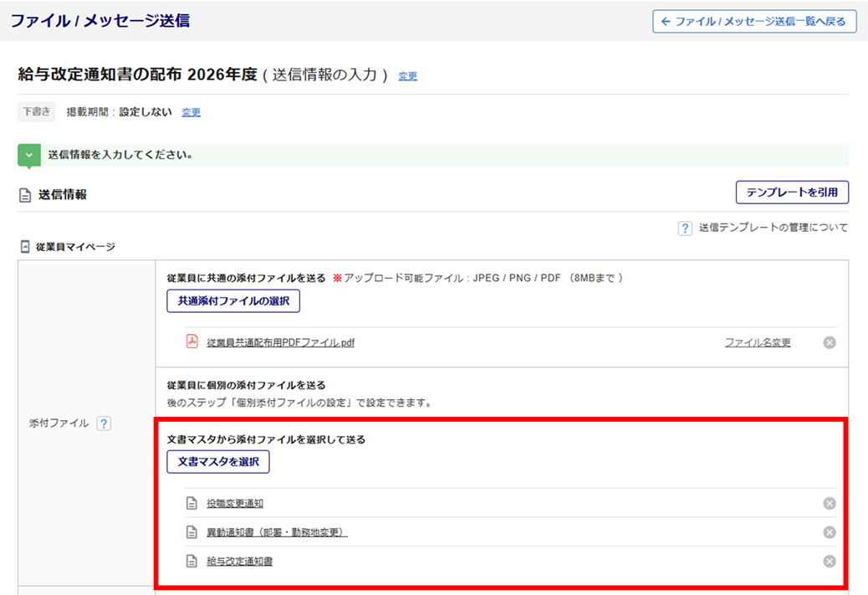The width and height of the screenshot is (868, 595).
Task: Remove 役職変更通知 using its X icon
Action: pos(829,503)
